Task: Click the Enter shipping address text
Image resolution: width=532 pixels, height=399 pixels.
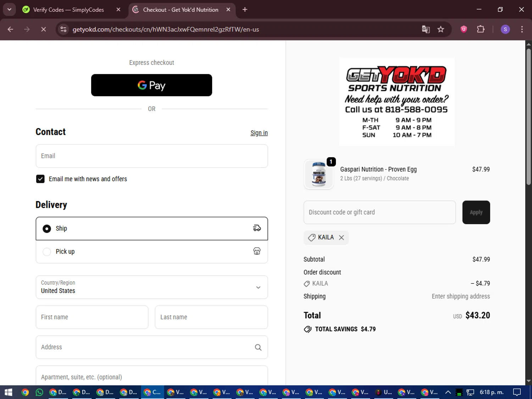Action: (461, 296)
